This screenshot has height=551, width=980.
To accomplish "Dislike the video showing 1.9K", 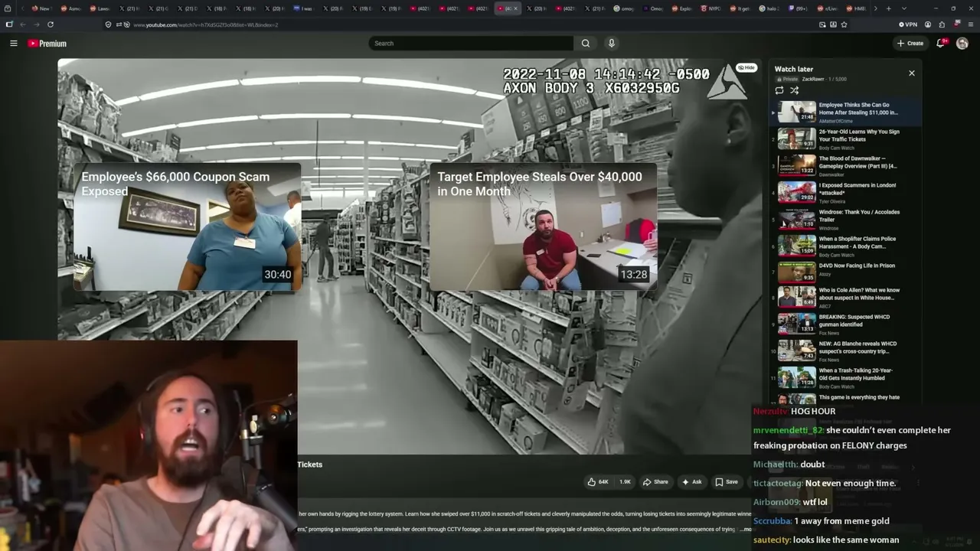I will click(x=624, y=482).
